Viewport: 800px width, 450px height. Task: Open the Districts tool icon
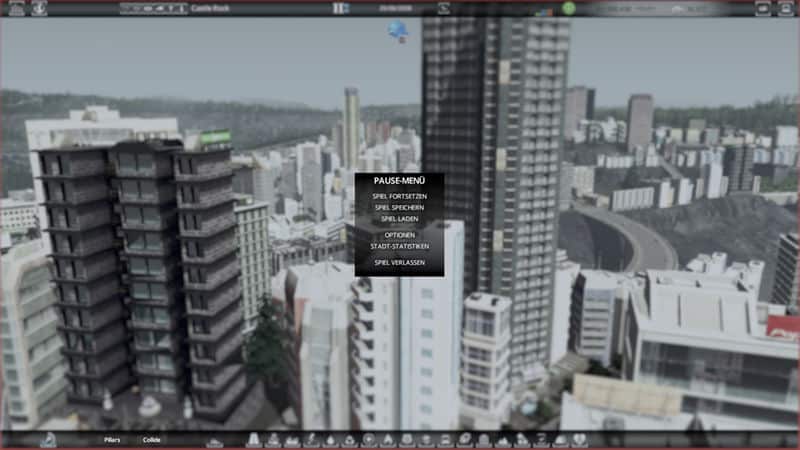(292, 440)
